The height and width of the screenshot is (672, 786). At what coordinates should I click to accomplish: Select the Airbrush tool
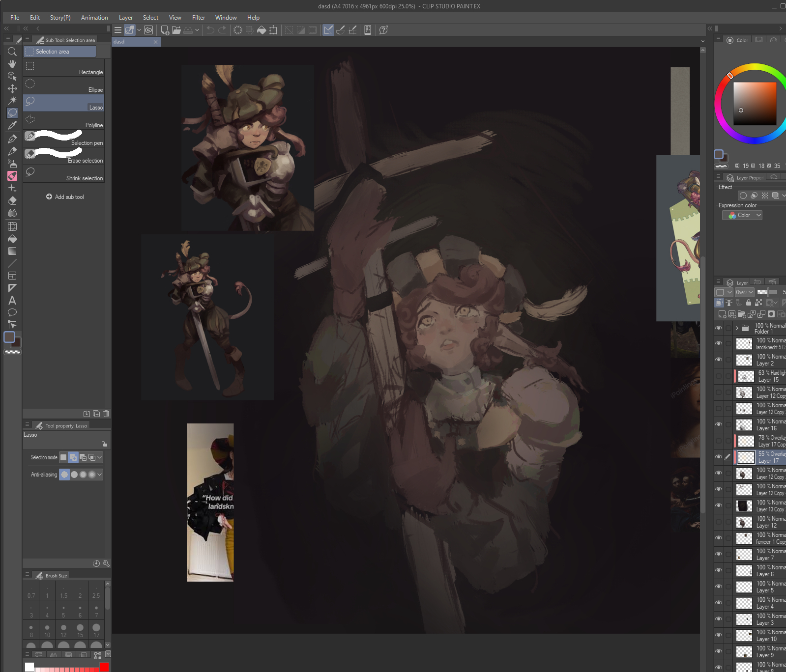[12, 164]
